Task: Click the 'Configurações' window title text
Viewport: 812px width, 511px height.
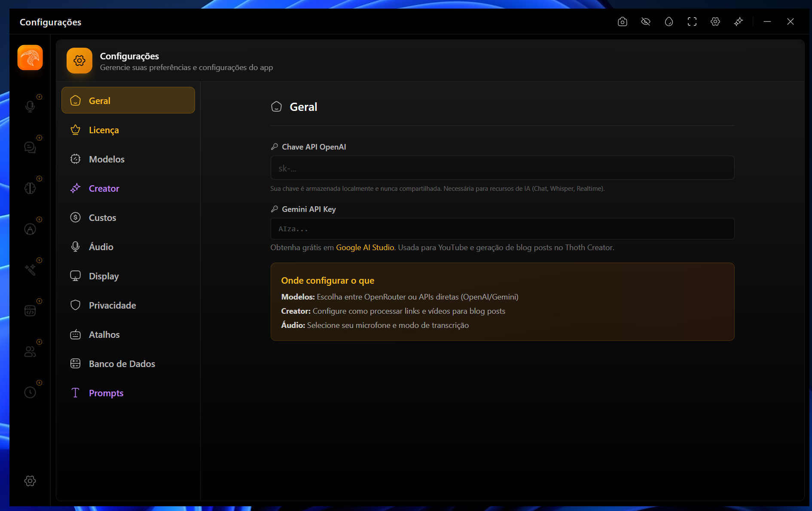Action: point(51,22)
